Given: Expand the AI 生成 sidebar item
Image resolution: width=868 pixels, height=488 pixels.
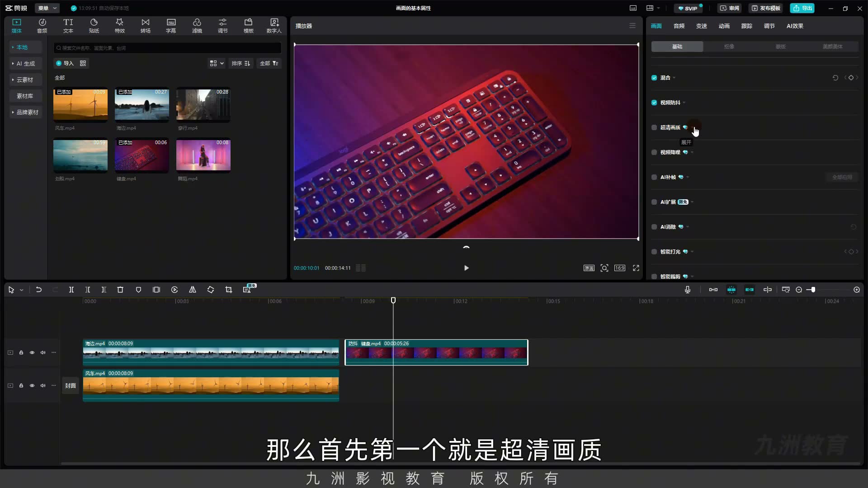Looking at the screenshot, I should [25, 64].
